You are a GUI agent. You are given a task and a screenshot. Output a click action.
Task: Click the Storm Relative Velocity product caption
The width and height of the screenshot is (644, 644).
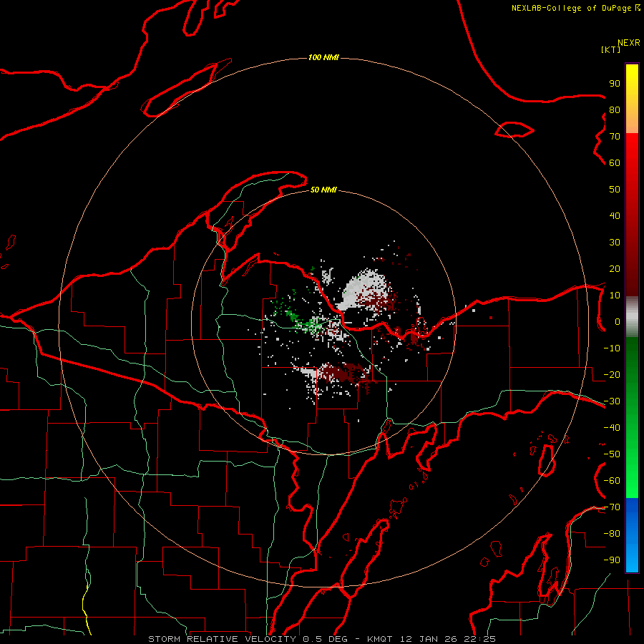[x=321, y=639]
